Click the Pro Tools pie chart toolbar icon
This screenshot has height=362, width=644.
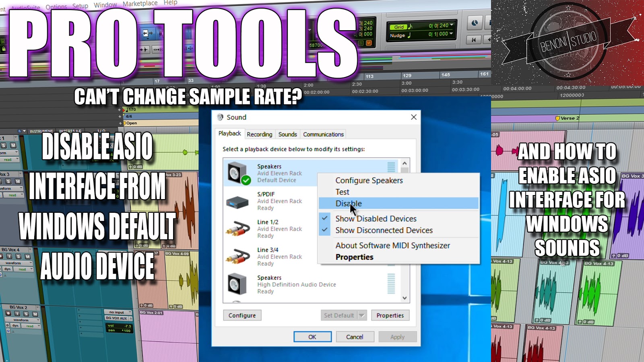pos(475,23)
